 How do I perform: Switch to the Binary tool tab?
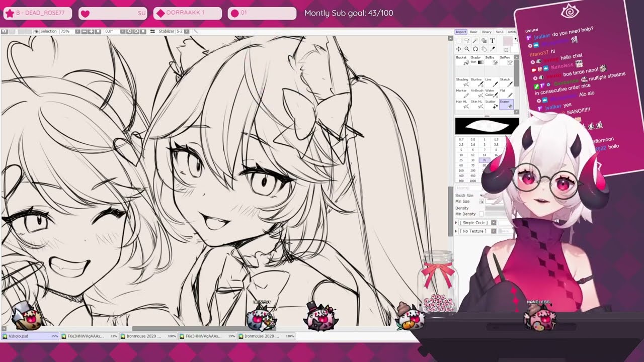click(487, 32)
